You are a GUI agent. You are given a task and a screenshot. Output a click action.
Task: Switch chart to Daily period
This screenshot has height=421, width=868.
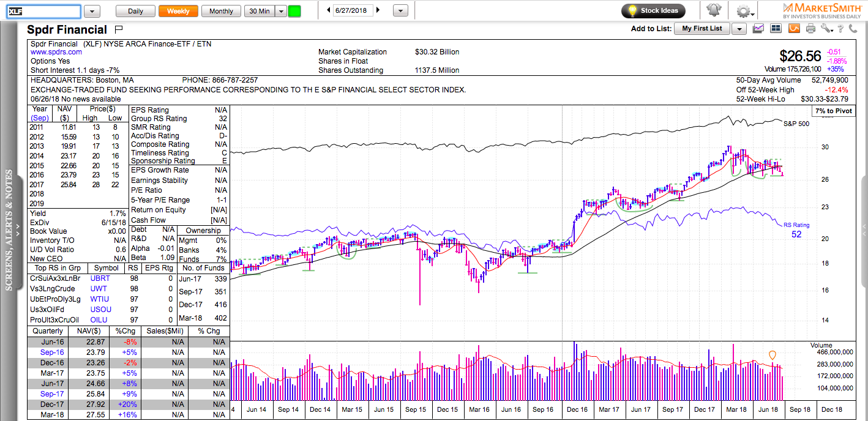tap(135, 11)
